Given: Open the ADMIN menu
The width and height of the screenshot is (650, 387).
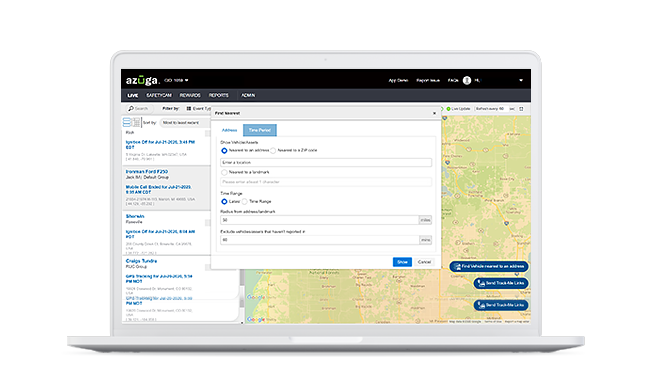Looking at the screenshot, I should 248,95.
